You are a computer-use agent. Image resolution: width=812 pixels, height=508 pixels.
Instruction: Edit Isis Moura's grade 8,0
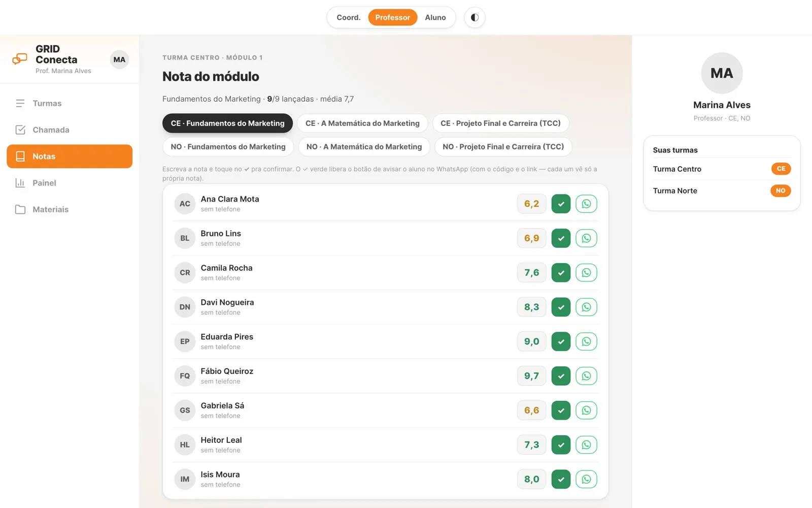tap(531, 479)
